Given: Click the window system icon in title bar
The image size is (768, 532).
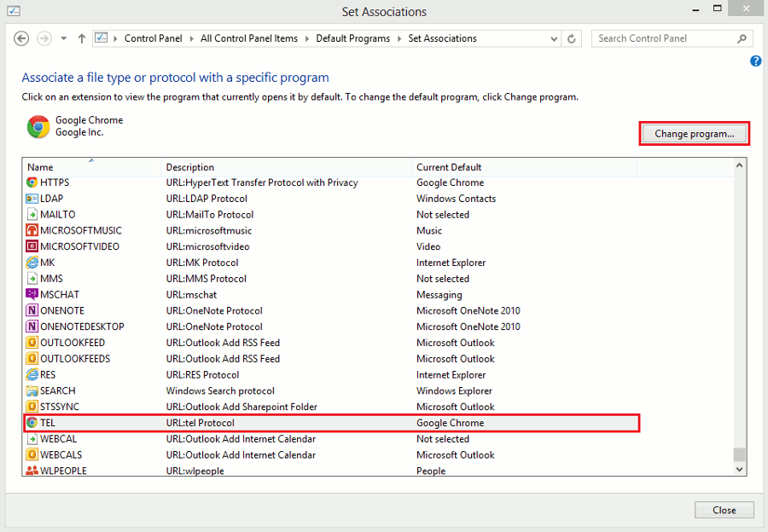Looking at the screenshot, I should click(14, 11).
